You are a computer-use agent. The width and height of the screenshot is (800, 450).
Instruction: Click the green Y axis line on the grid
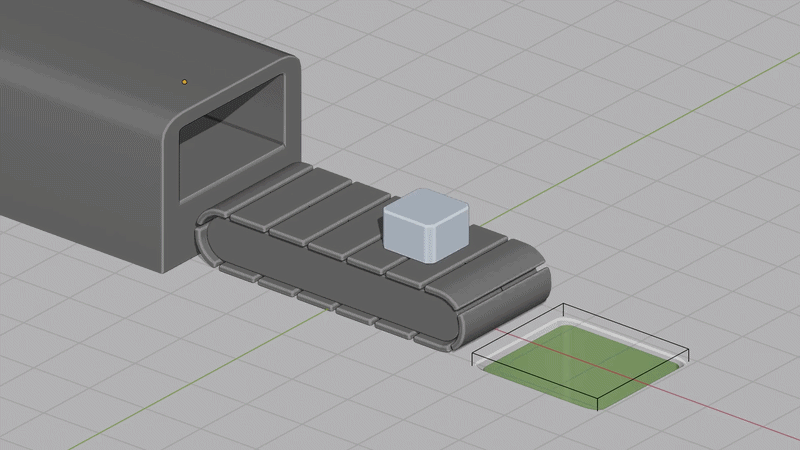[x=638, y=143]
